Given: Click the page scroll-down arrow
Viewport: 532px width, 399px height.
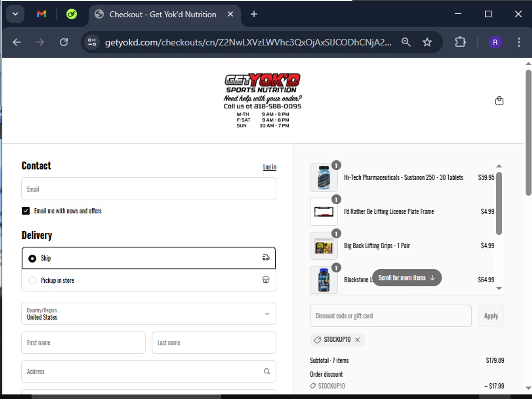Looking at the screenshot, I should click(x=528, y=388).
